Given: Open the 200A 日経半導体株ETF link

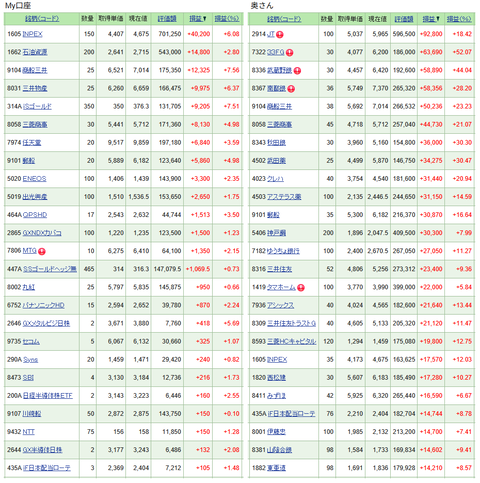Looking at the screenshot, I should pyautogui.click(x=47, y=396).
